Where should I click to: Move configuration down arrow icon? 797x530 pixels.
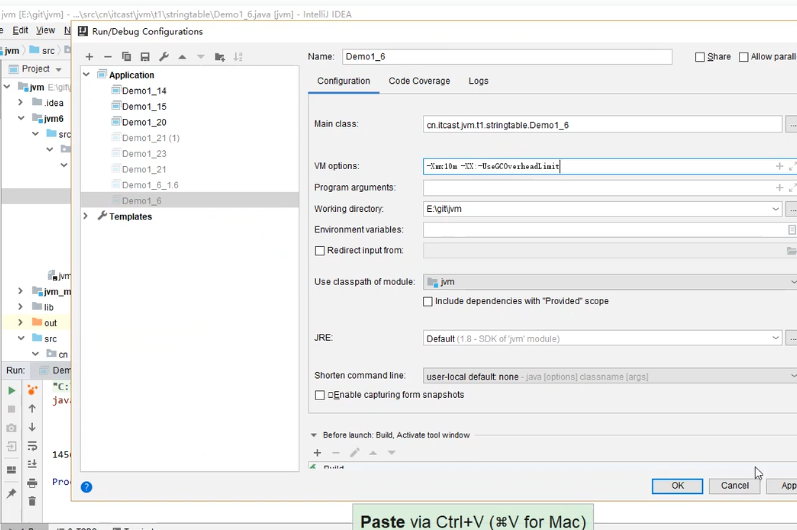(x=201, y=57)
